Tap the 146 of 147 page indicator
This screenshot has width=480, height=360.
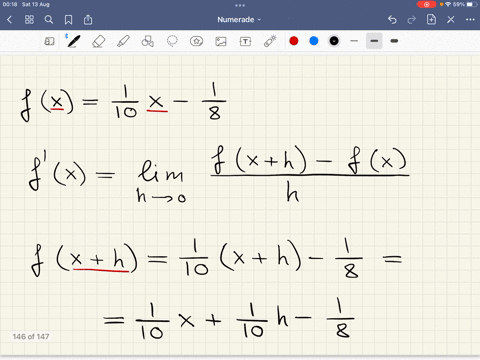[x=31, y=337]
